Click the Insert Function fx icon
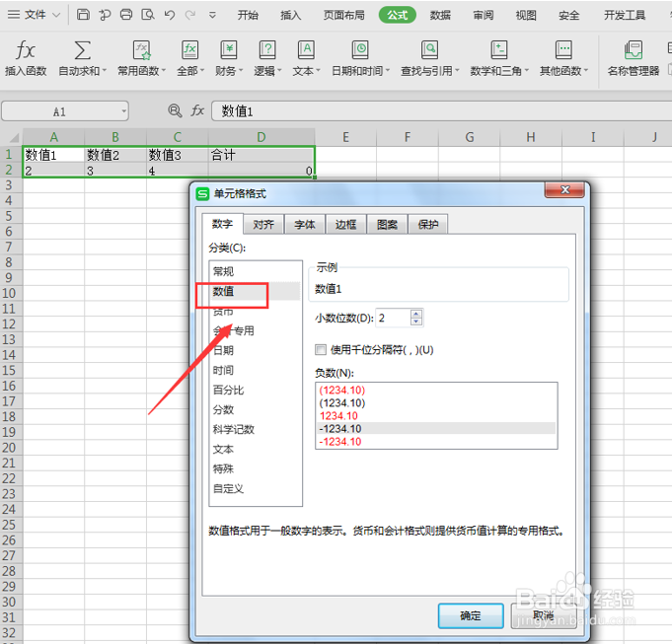The image size is (672, 644). click(x=26, y=50)
